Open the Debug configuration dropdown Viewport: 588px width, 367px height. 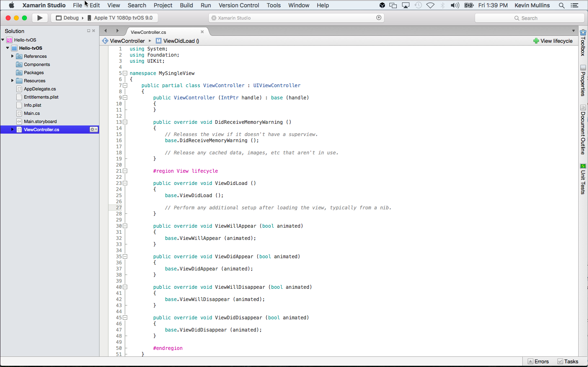point(71,18)
